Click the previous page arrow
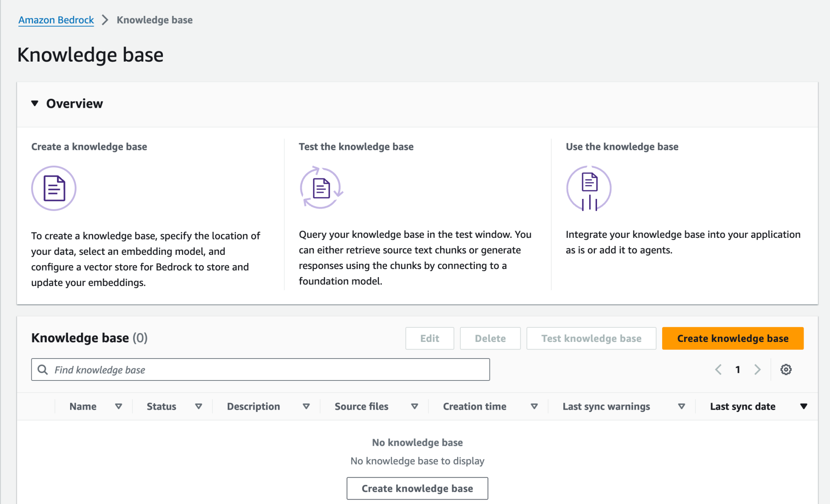Image resolution: width=830 pixels, height=504 pixels. (x=719, y=369)
